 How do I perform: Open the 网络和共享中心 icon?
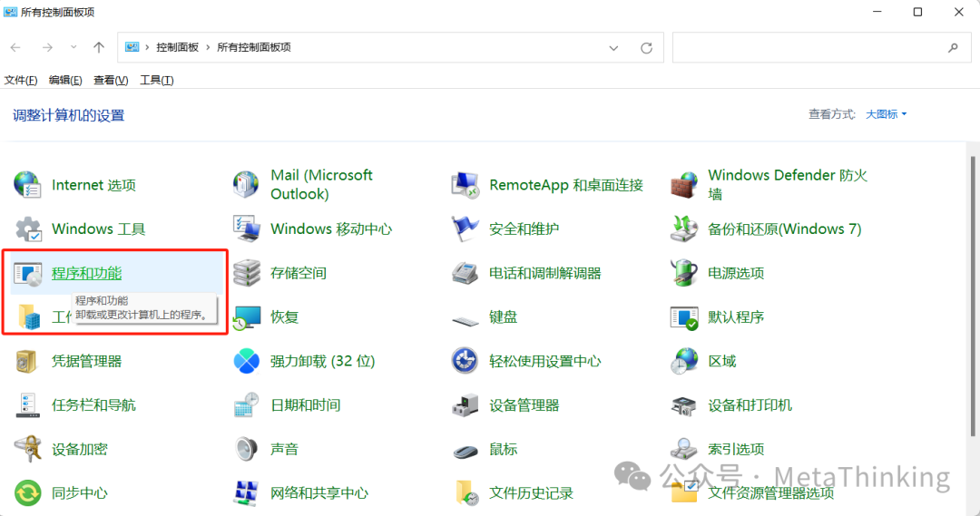246,493
